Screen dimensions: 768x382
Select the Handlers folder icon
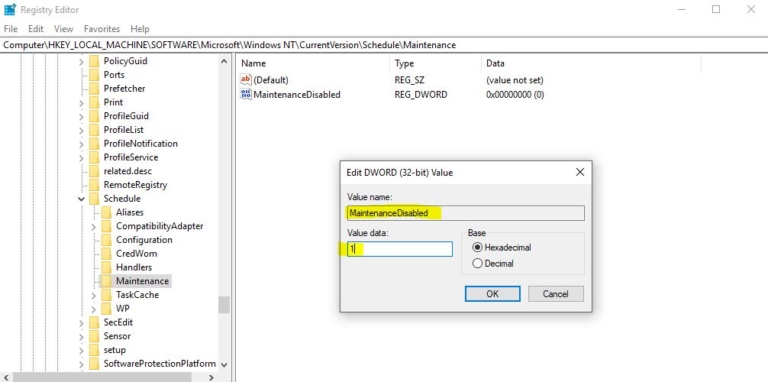click(x=106, y=267)
